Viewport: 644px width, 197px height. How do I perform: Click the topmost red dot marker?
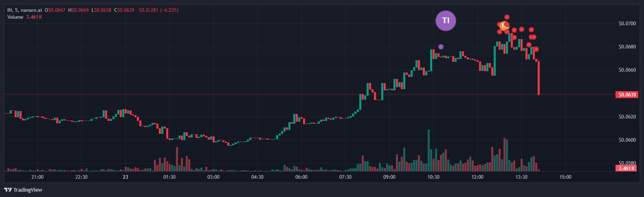click(507, 17)
